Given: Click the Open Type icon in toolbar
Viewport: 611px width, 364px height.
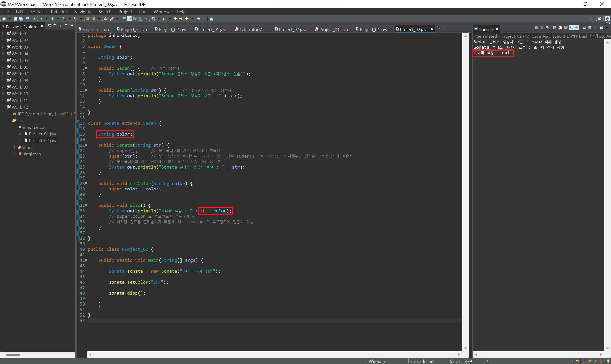Looking at the screenshot, I should coord(105,19).
